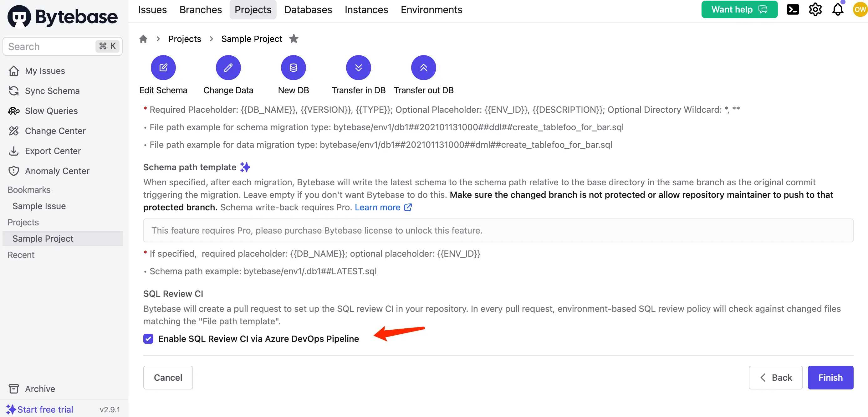Click the SQL Review CI heading

coord(173,293)
